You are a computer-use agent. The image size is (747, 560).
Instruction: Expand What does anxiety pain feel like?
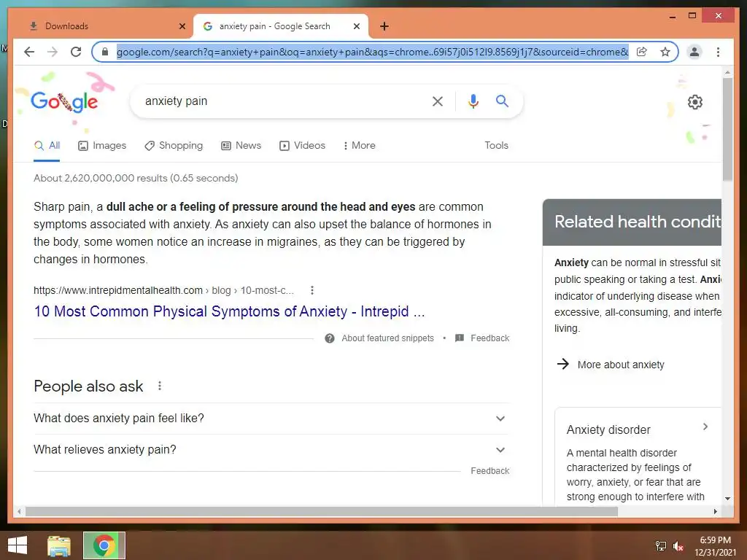271,418
